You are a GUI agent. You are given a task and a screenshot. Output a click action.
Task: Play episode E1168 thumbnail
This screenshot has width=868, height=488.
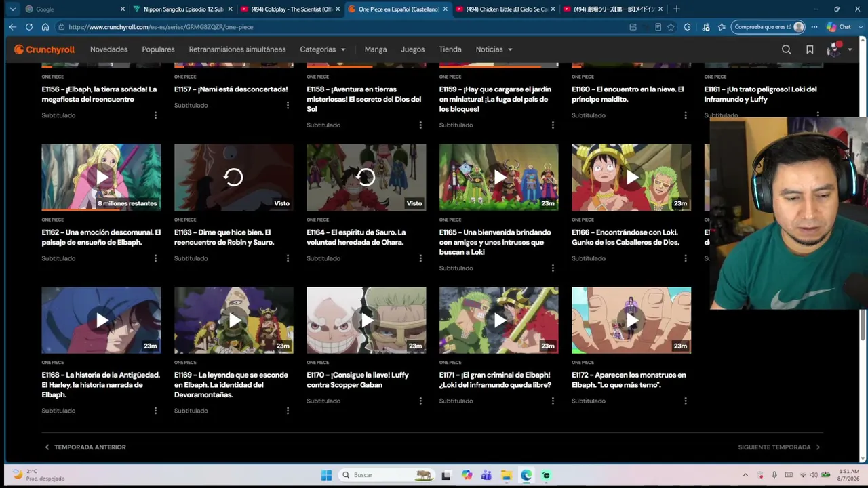[101, 321]
